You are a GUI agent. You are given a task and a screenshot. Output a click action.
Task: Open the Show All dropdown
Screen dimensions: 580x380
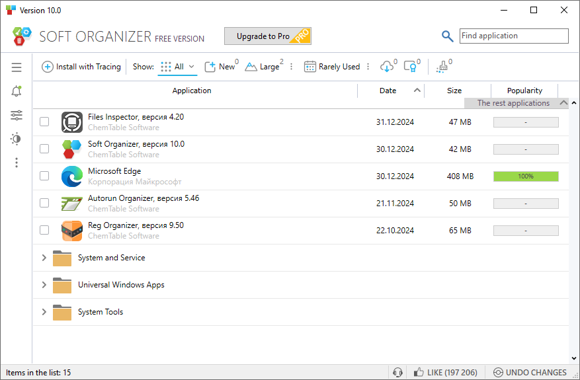point(178,67)
